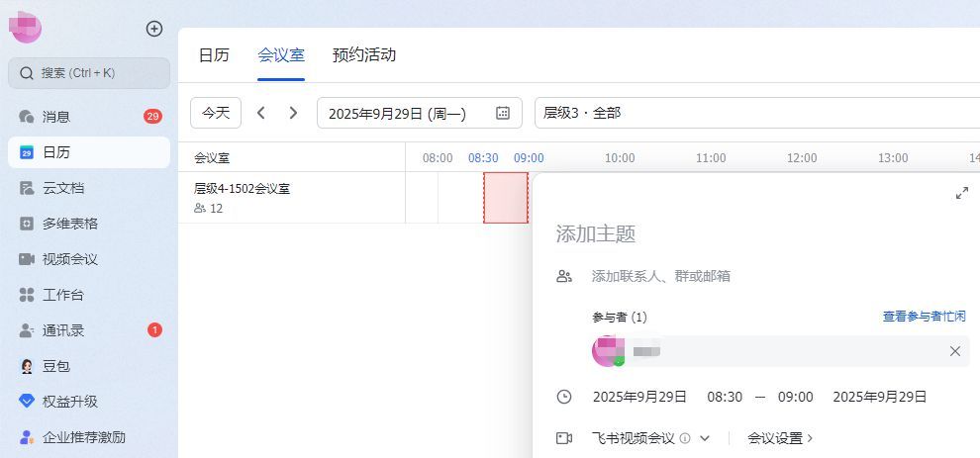Open Workplace (工作台) in sidebar
Viewport: 980px width, 458px height.
(62, 295)
